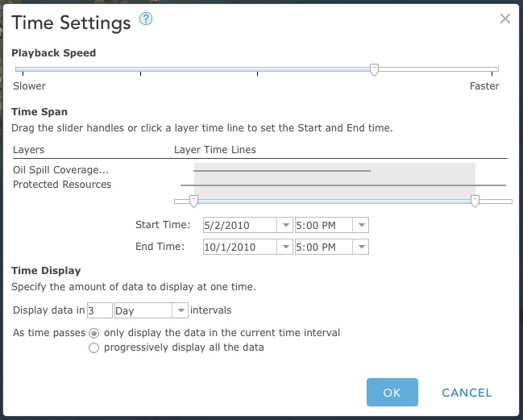Click the right Time Span slider handle
Image resolution: width=523 pixels, height=420 pixels.
[x=475, y=201]
